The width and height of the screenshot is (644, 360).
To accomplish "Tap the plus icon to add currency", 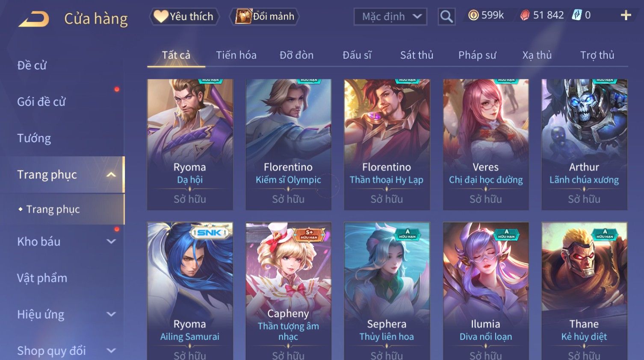I will 626,15.
